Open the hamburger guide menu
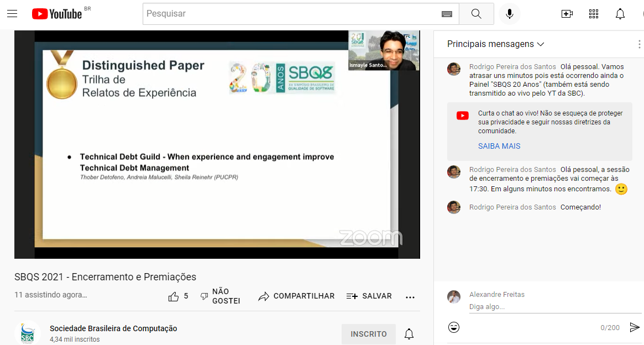The width and height of the screenshot is (644, 345). click(x=12, y=14)
